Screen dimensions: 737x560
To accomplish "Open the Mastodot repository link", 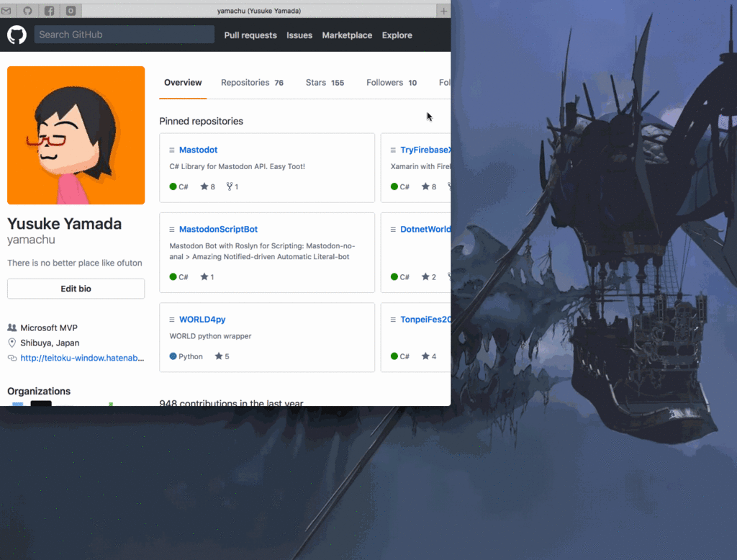I will click(199, 150).
